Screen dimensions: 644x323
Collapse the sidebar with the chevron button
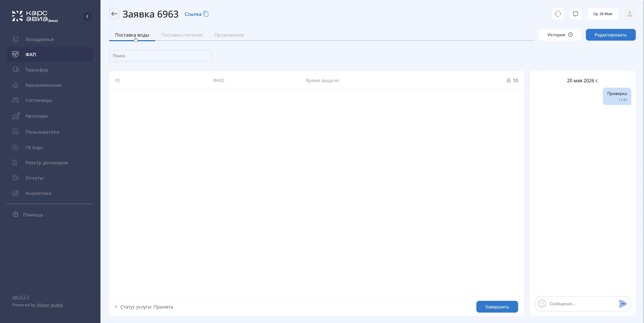coord(87,16)
